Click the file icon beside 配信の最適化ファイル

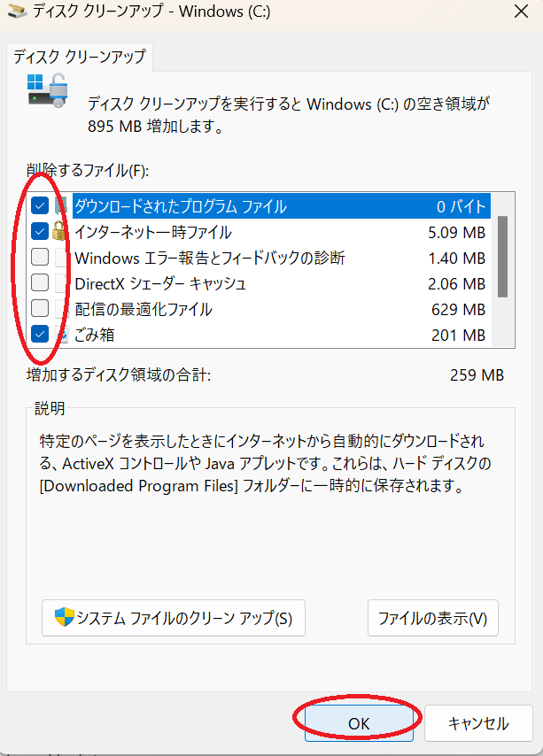click(61, 309)
